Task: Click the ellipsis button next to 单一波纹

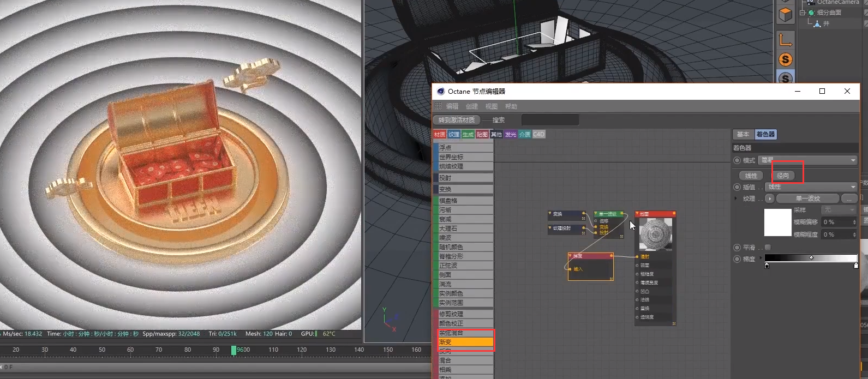Action: [849, 198]
